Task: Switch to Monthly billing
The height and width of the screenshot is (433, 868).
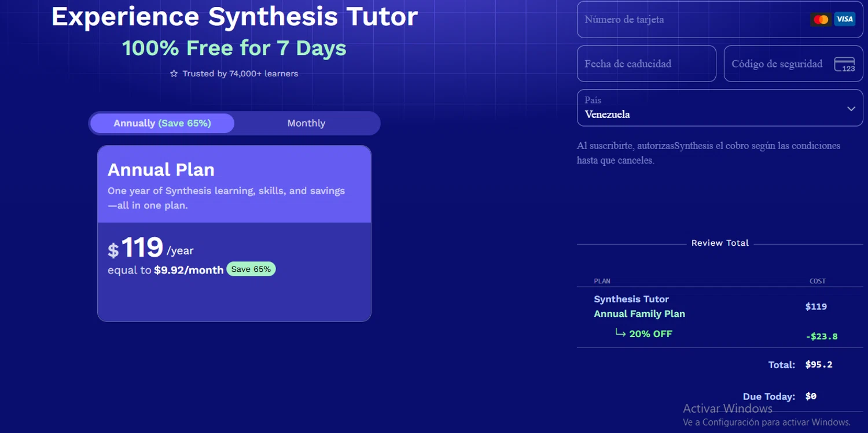Action: point(306,123)
